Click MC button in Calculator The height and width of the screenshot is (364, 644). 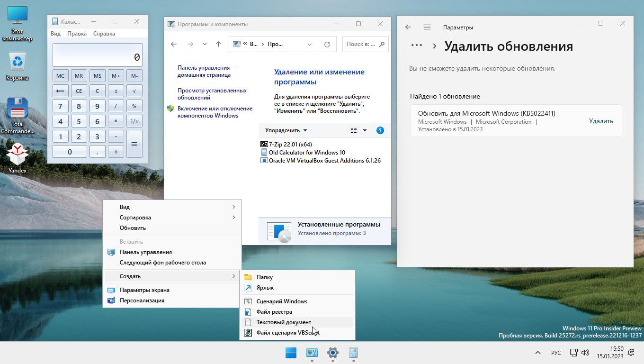pyautogui.click(x=60, y=76)
